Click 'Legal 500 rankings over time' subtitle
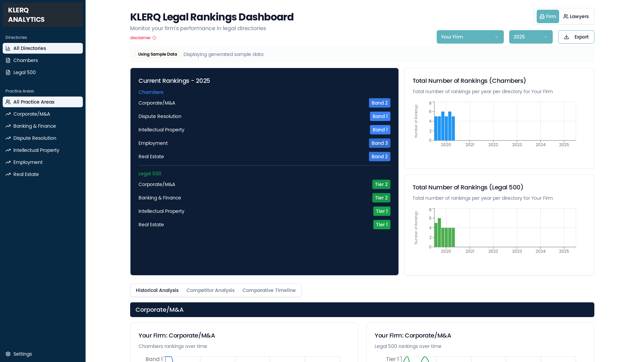 click(408, 346)
